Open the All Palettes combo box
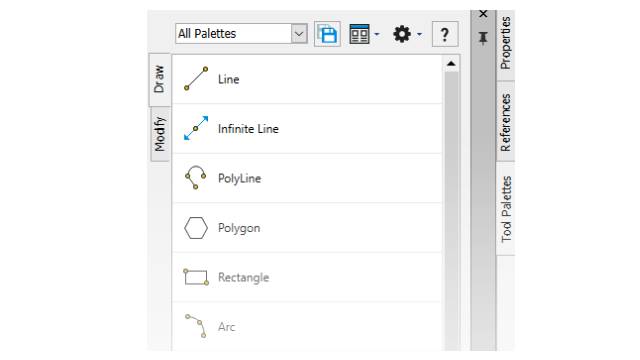Viewport: 640px width, 360px height. coord(241,33)
